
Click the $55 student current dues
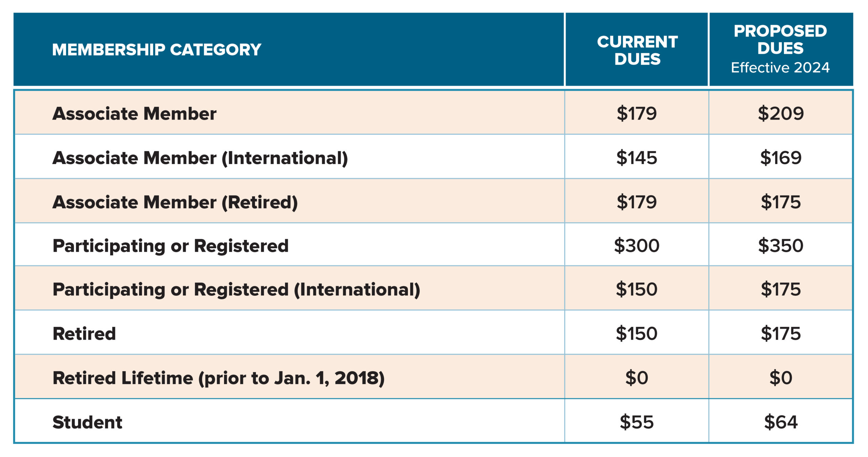636,422
